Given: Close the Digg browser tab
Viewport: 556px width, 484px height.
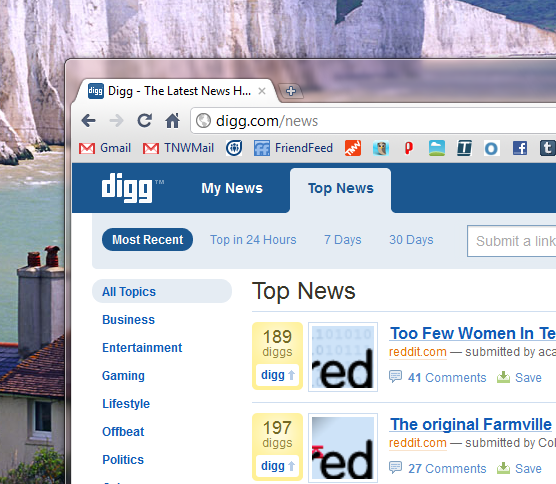Looking at the screenshot, I should [262, 91].
